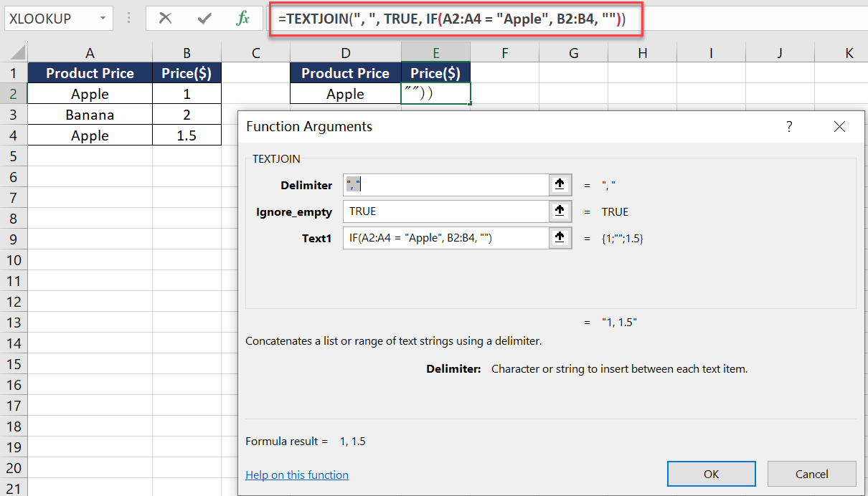The height and width of the screenshot is (496, 868).
Task: Select column G header
Action: click(574, 52)
